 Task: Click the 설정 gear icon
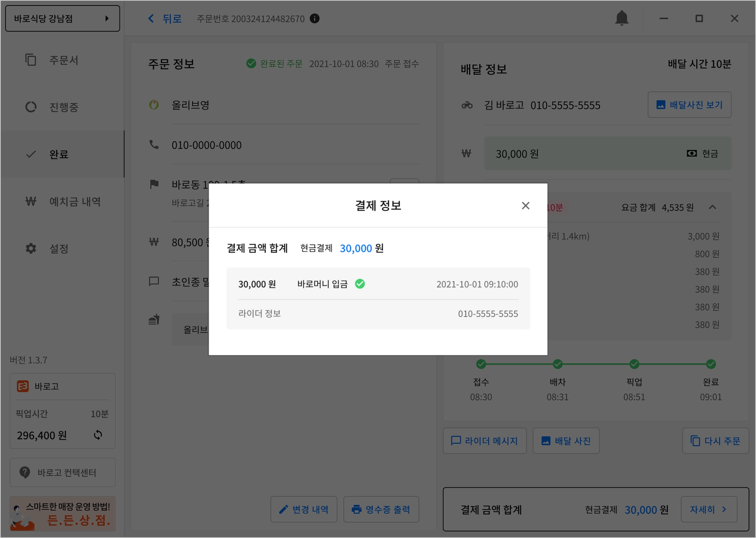click(31, 249)
